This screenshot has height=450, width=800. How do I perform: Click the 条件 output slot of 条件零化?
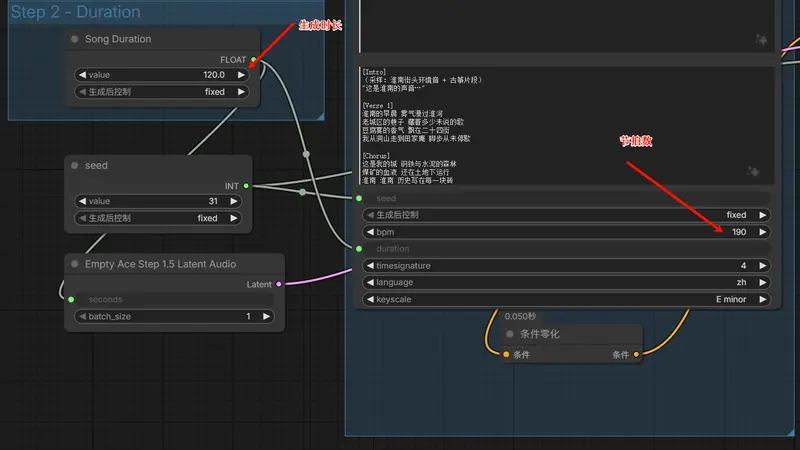click(x=636, y=354)
